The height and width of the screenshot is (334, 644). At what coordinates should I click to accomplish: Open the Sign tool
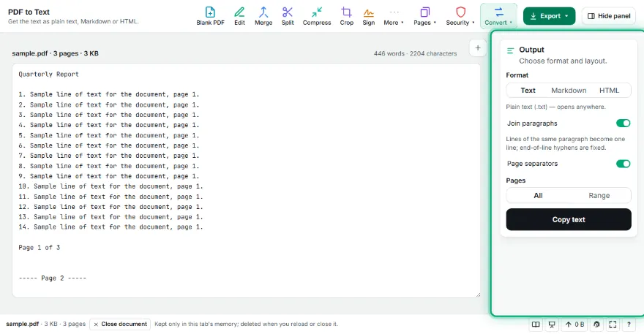(368, 16)
